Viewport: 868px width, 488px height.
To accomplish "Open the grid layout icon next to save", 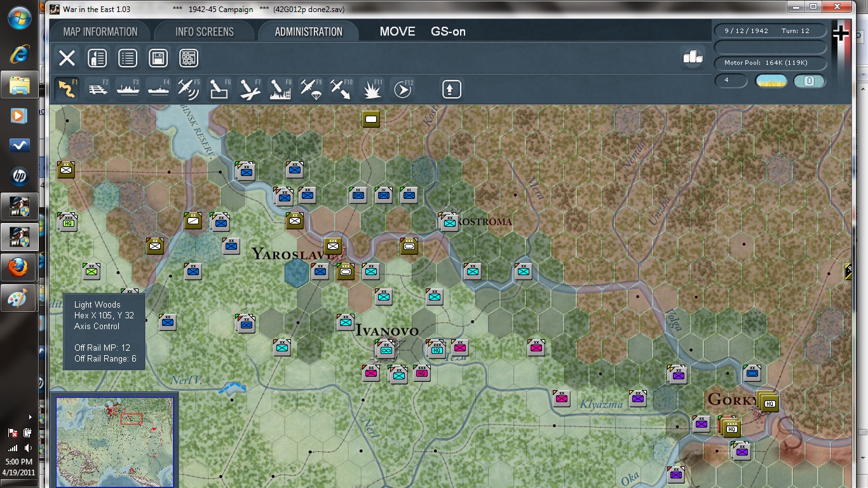I will (x=189, y=58).
